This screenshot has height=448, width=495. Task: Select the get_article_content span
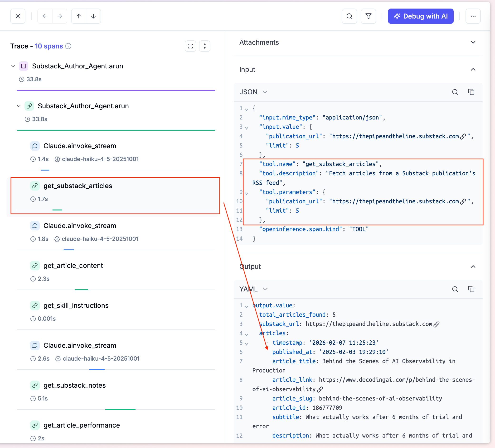point(73,266)
